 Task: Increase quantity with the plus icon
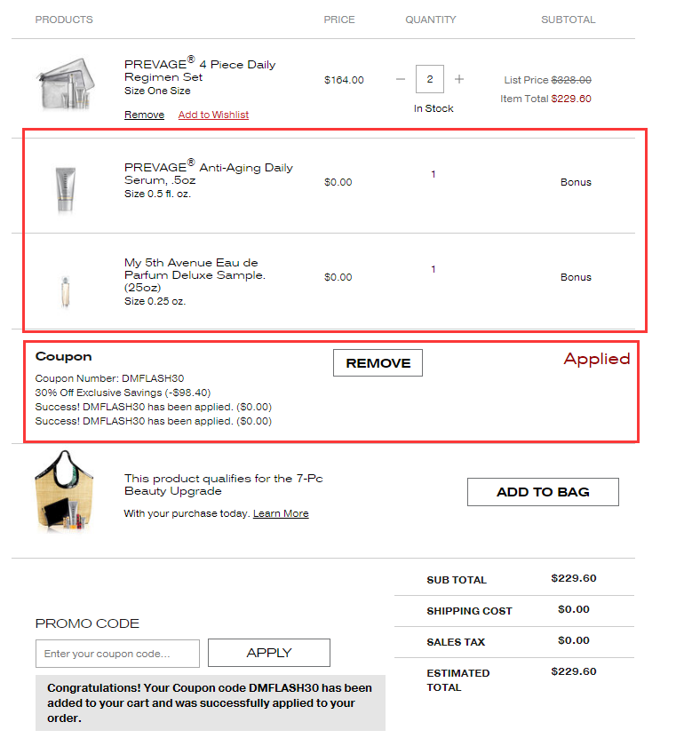pos(459,79)
